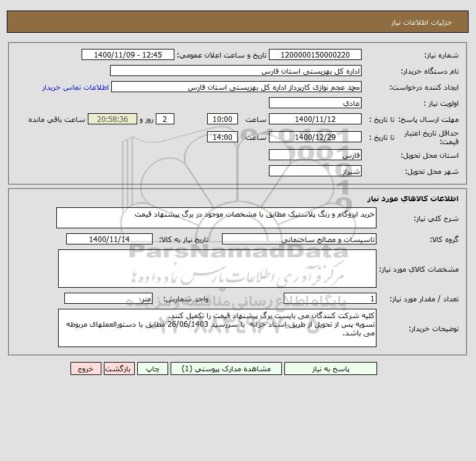
Task: Click the بازگشت back button
Action: (x=119, y=369)
